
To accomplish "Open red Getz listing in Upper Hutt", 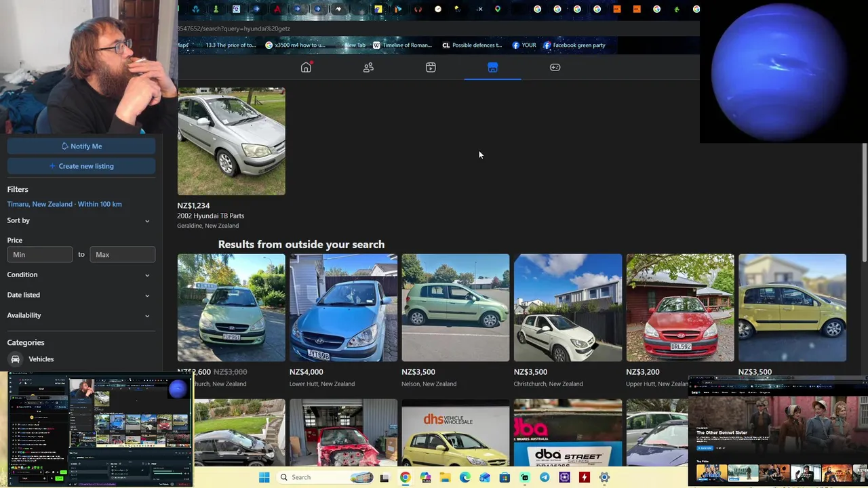I will point(680,308).
